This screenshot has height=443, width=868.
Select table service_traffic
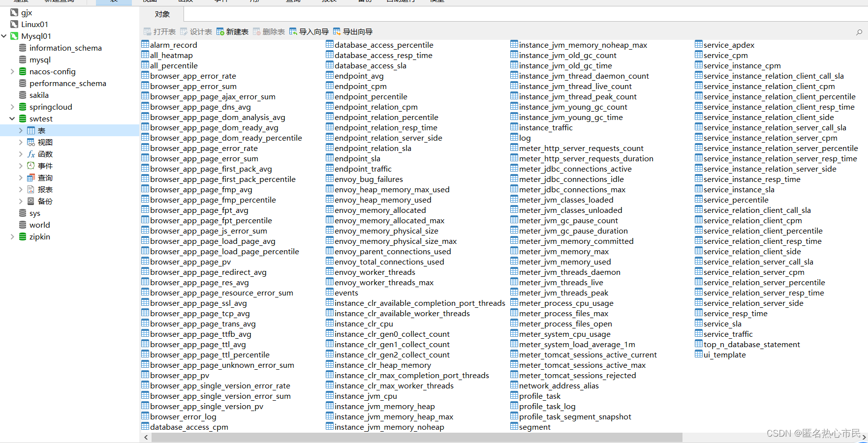pos(728,334)
